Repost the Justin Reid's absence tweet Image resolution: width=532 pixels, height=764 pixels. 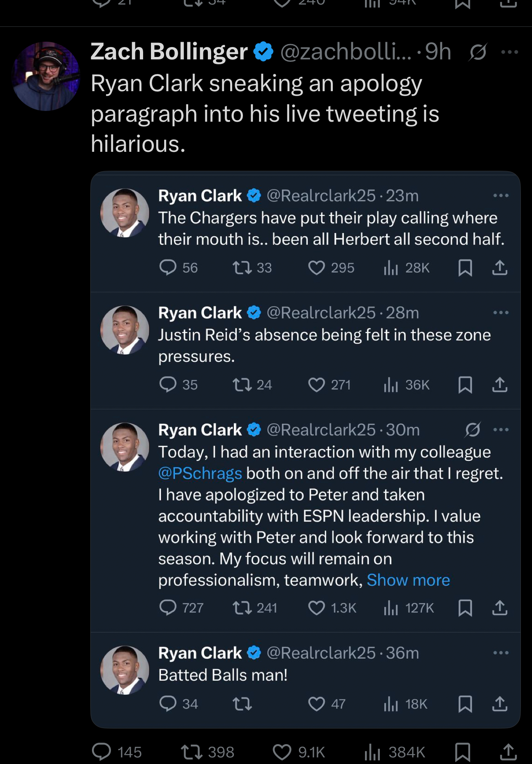point(242,385)
